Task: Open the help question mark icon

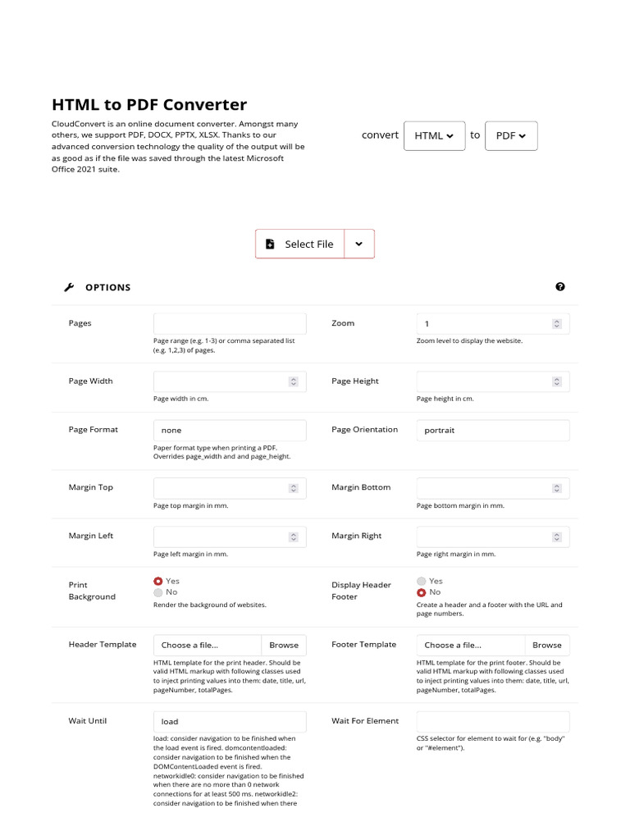Action: [x=560, y=286]
